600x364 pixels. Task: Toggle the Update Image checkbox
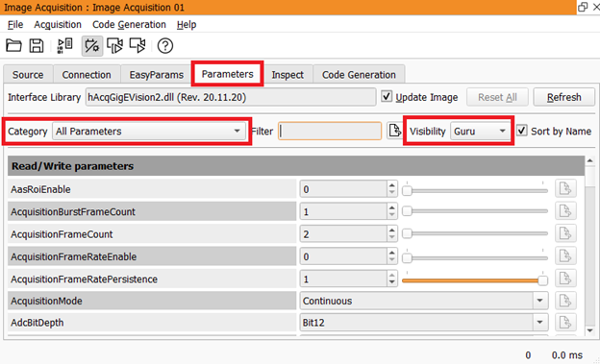point(387,97)
